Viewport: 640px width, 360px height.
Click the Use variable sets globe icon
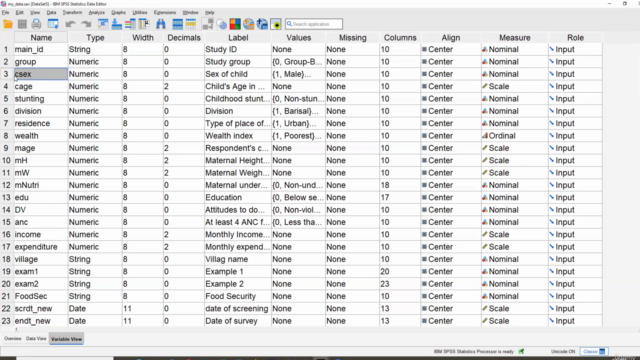click(249, 24)
